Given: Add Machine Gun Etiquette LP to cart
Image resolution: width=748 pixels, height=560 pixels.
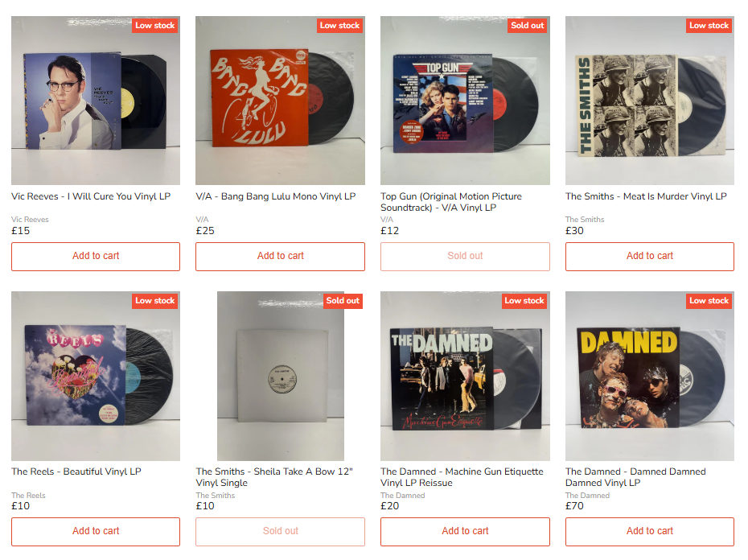Looking at the screenshot, I should point(465,531).
